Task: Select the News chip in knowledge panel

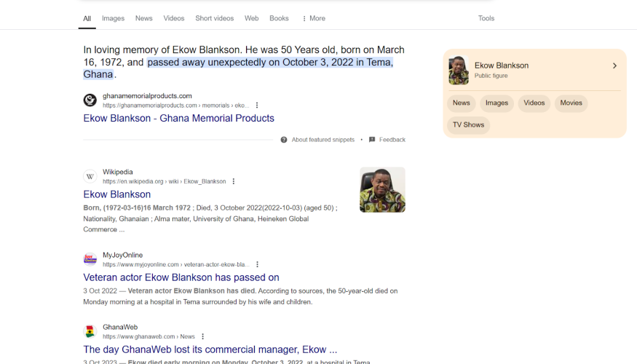Action: (x=461, y=103)
